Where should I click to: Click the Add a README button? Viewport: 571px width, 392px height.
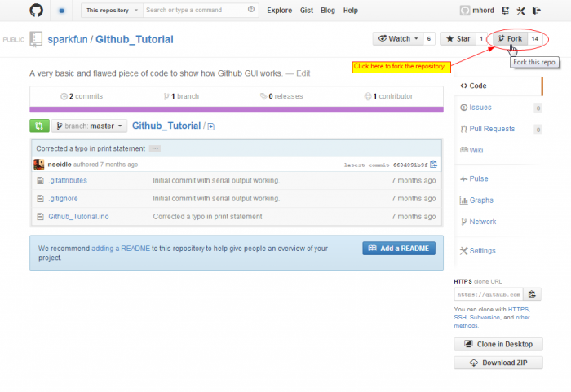[x=399, y=249]
